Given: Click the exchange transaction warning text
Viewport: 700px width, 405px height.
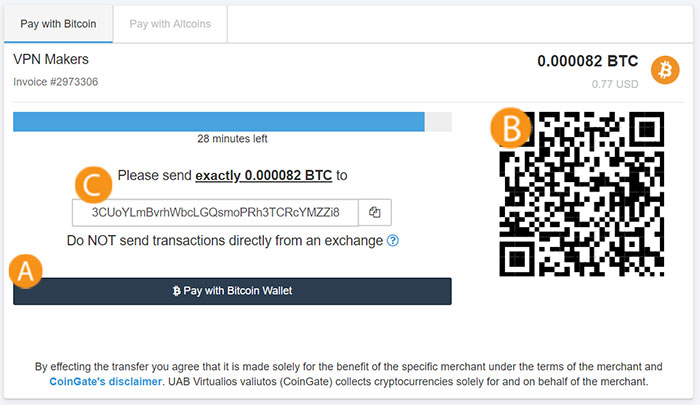Looking at the screenshot, I should 225,241.
